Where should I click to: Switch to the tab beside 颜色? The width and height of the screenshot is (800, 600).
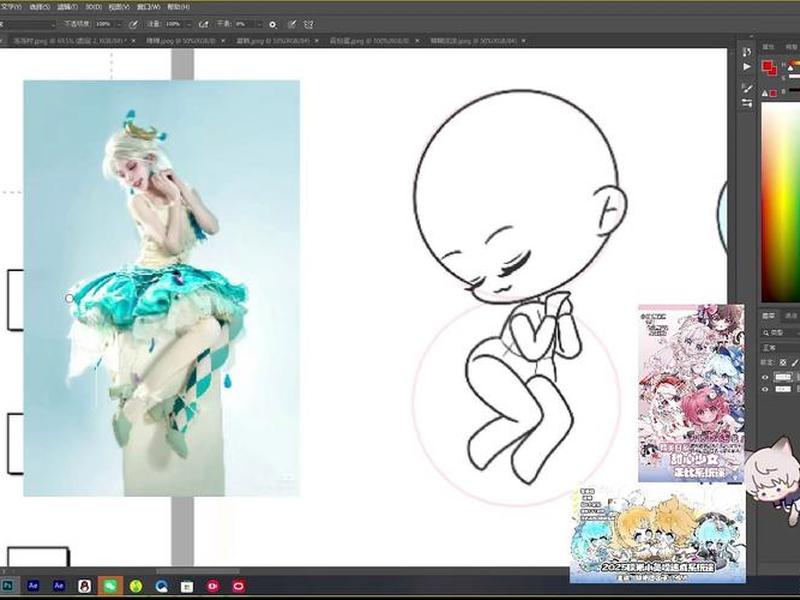(x=791, y=47)
